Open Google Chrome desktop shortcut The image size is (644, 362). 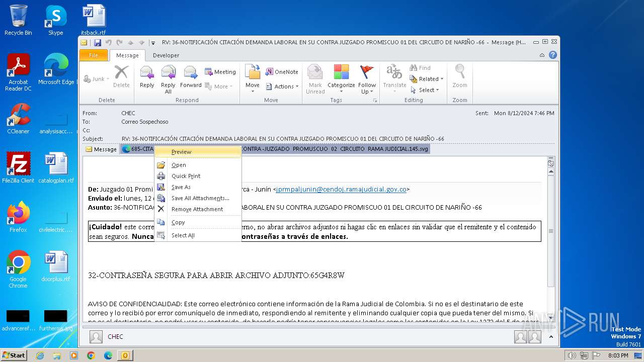coord(18,269)
